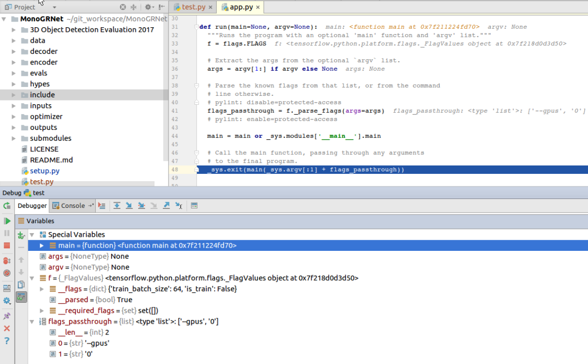Select the inputs folder
This screenshot has width=588, height=364.
pyautogui.click(x=40, y=106)
